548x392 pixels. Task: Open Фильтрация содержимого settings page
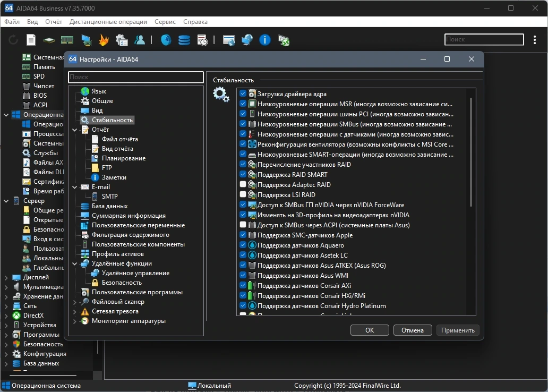click(x=130, y=235)
